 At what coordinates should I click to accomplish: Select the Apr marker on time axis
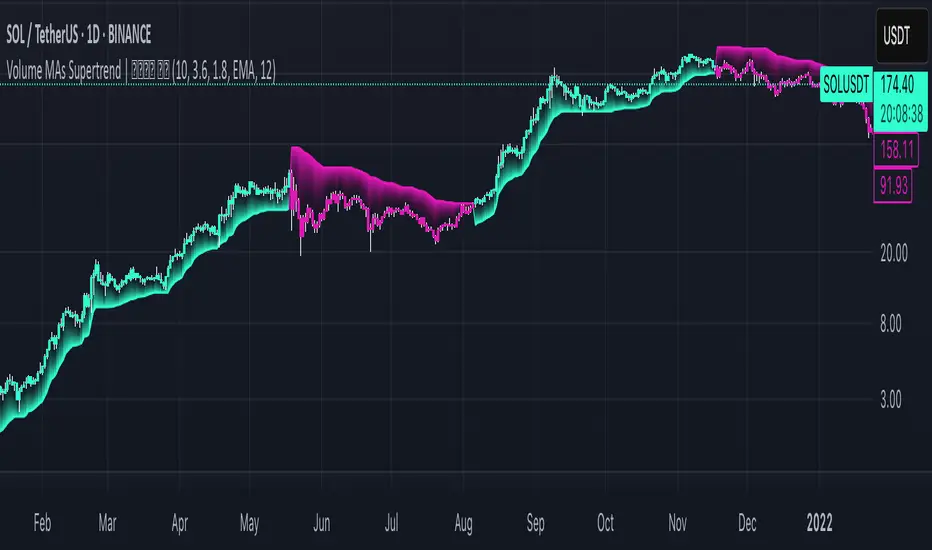click(x=179, y=522)
